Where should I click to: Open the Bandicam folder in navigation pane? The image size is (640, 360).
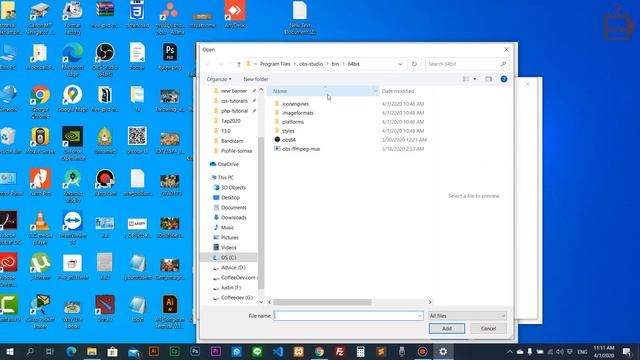pyautogui.click(x=232, y=141)
